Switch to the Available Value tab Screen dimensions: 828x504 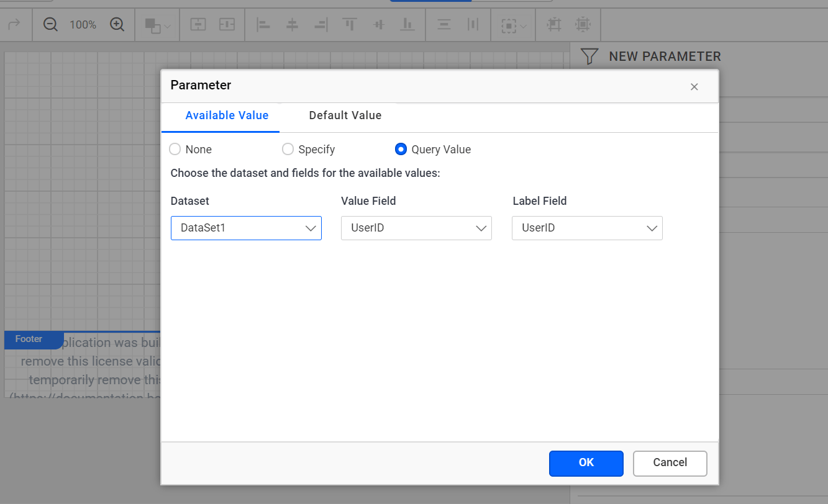(x=227, y=115)
